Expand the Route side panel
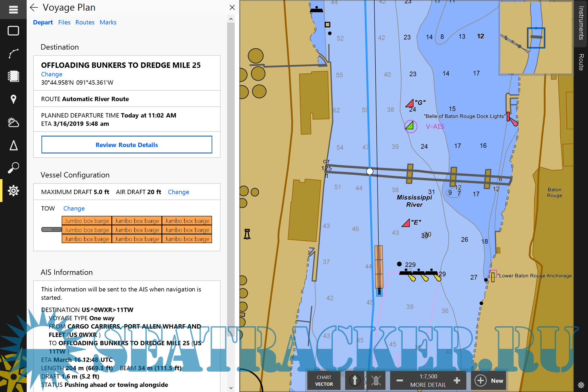 pyautogui.click(x=581, y=62)
